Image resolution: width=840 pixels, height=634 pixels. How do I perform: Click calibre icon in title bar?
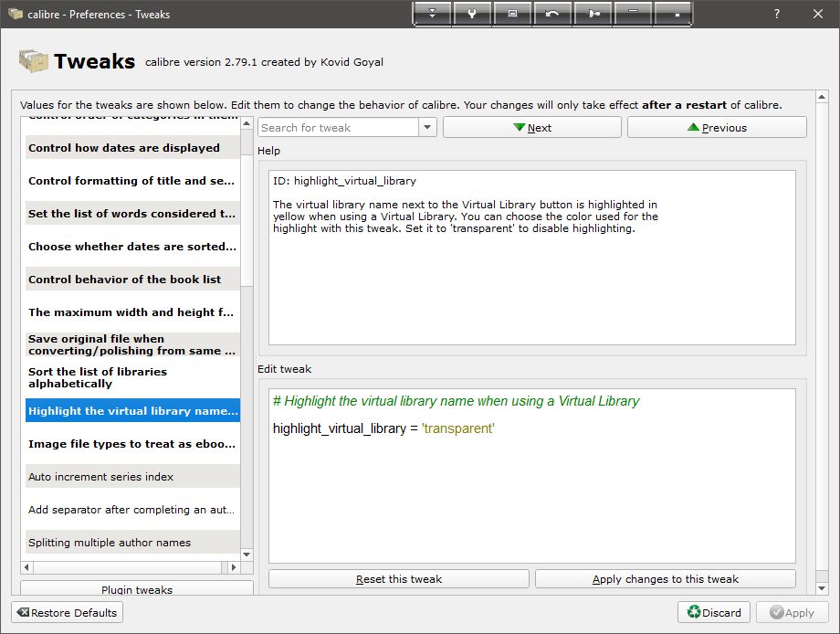pyautogui.click(x=16, y=14)
